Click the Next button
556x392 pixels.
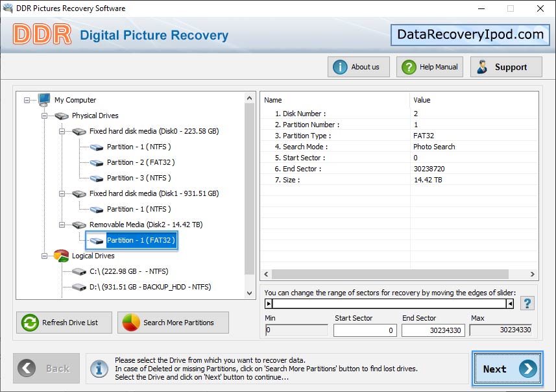507,369
